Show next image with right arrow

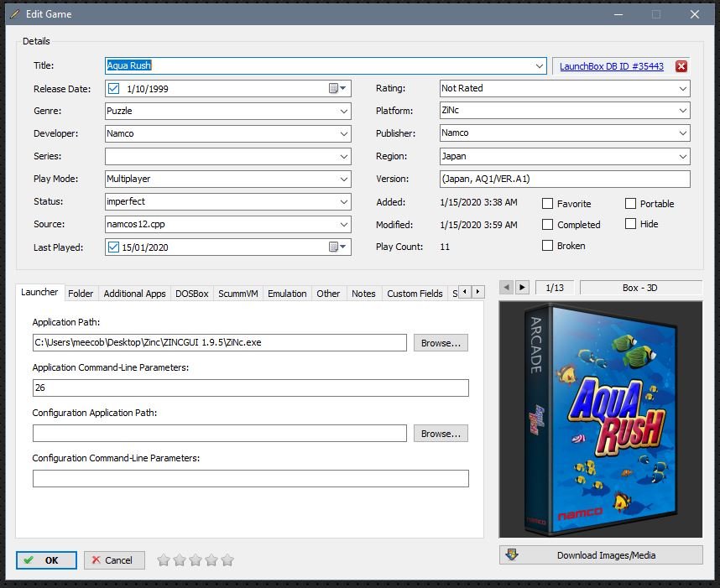tap(522, 288)
